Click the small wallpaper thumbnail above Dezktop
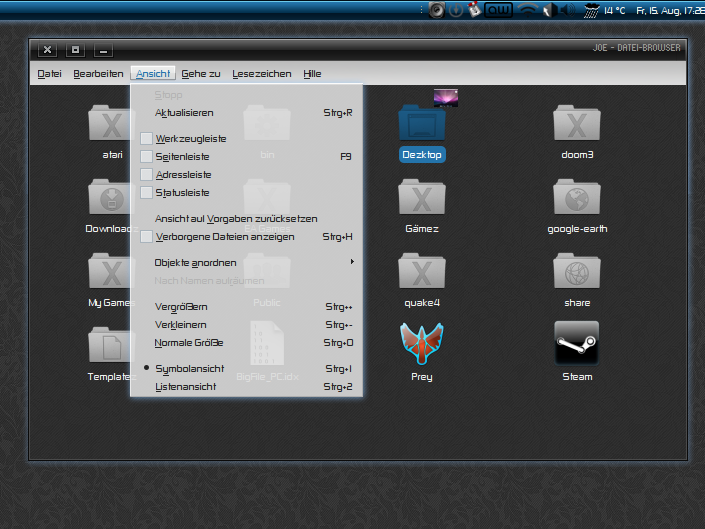 [x=446, y=98]
